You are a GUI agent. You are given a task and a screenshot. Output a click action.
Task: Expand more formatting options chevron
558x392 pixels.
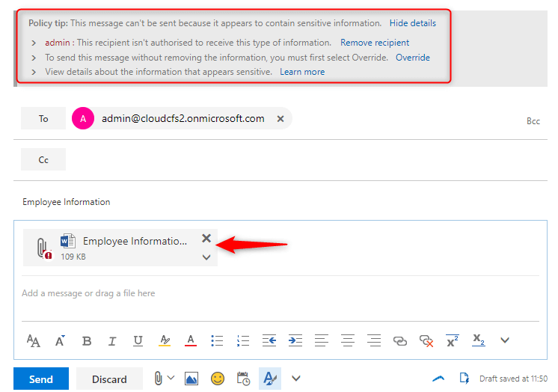click(505, 340)
